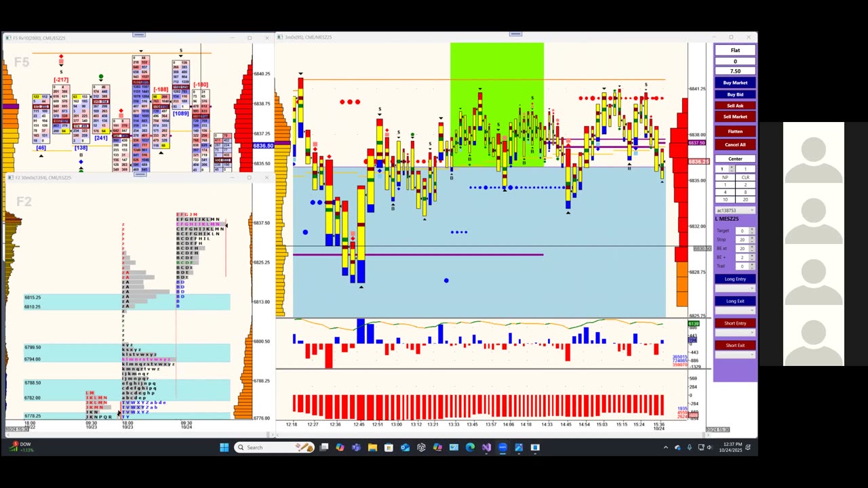868x488 pixels.
Task: Open Outlook from the taskbar
Action: tap(405, 447)
